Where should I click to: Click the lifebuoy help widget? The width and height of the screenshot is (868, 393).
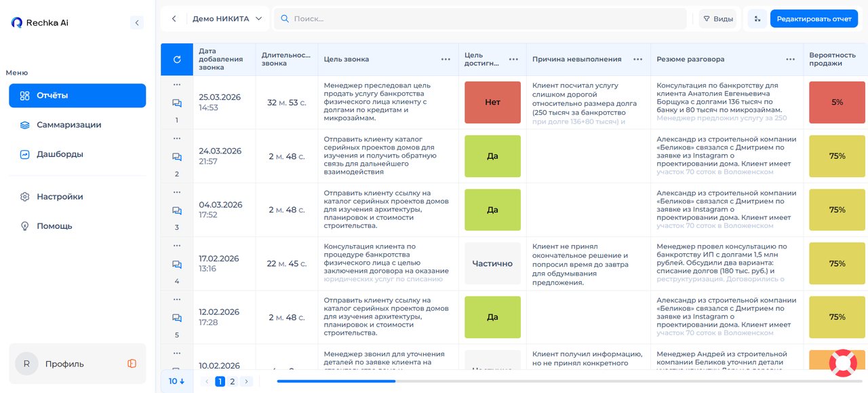click(844, 363)
